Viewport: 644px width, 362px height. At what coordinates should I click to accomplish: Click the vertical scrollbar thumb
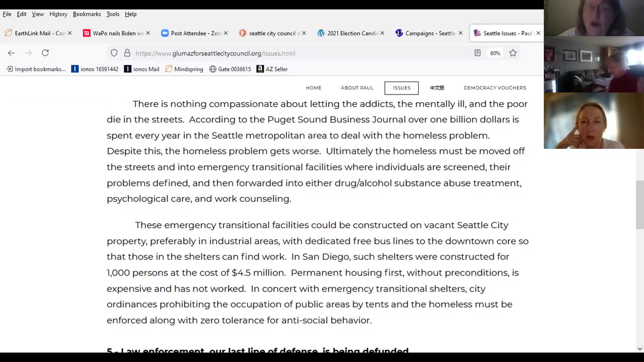click(639, 205)
